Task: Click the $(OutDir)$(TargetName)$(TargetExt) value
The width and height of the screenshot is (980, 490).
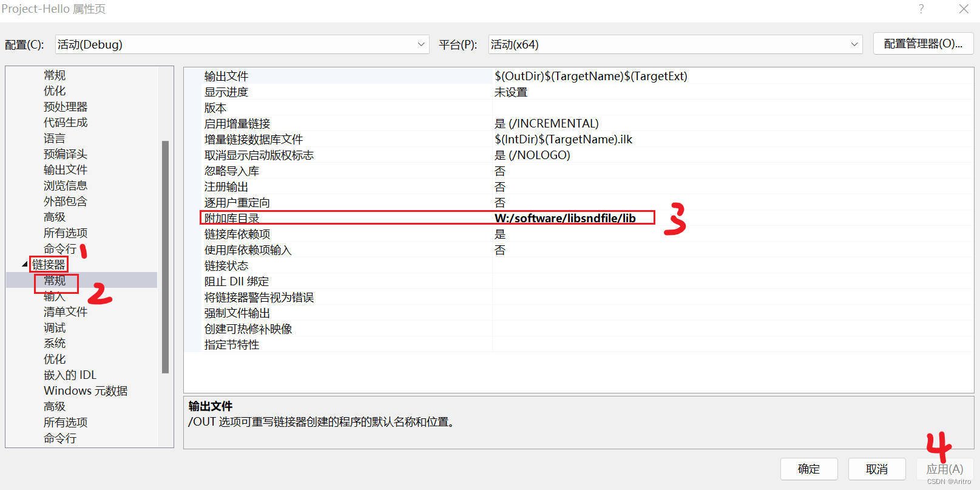Action: [591, 76]
